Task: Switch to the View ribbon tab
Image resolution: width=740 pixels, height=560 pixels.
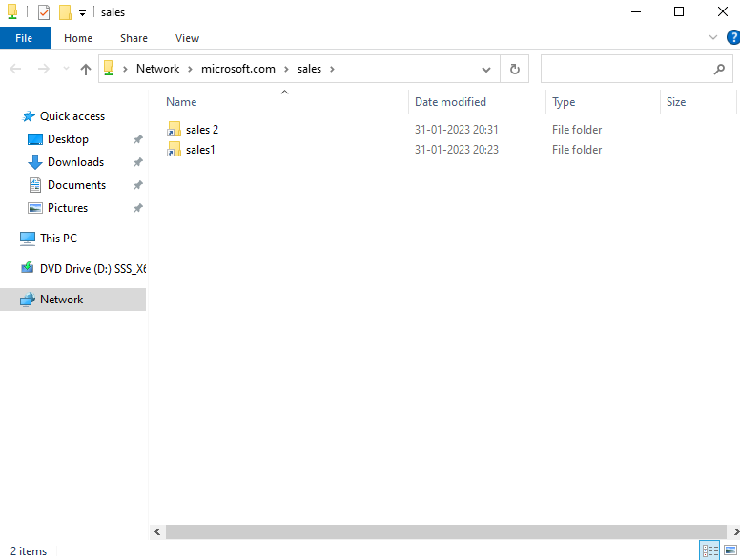Action: (187, 38)
